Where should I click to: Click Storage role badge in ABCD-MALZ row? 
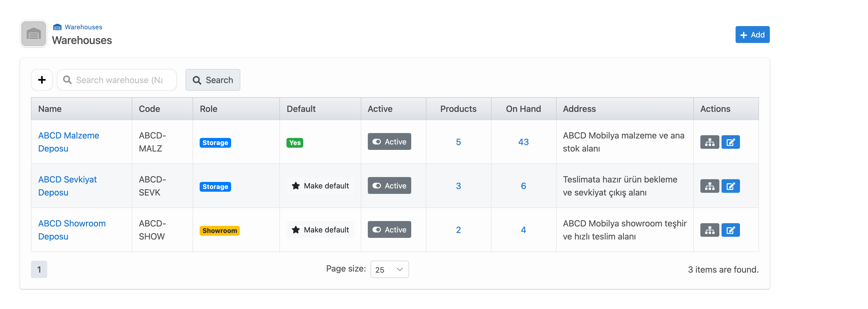215,143
